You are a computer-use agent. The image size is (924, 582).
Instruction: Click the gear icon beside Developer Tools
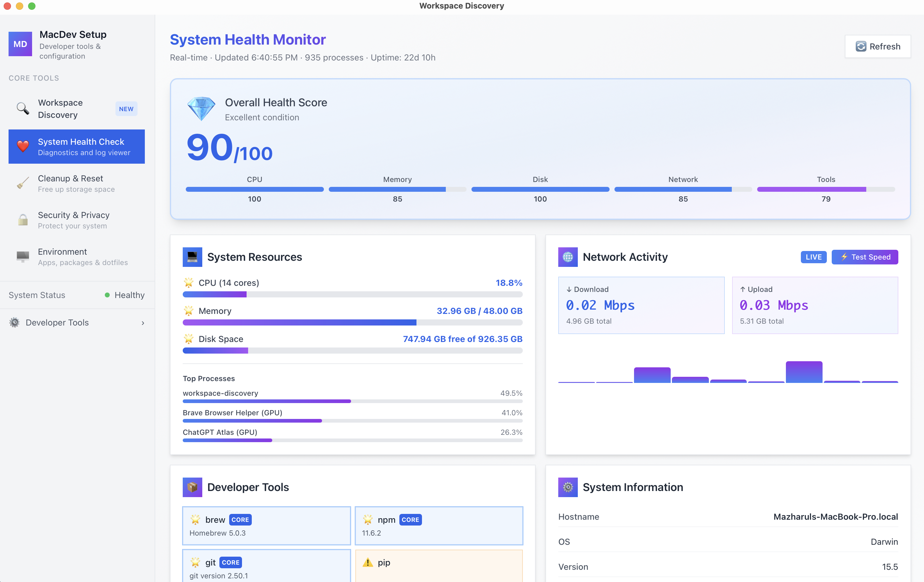click(14, 322)
